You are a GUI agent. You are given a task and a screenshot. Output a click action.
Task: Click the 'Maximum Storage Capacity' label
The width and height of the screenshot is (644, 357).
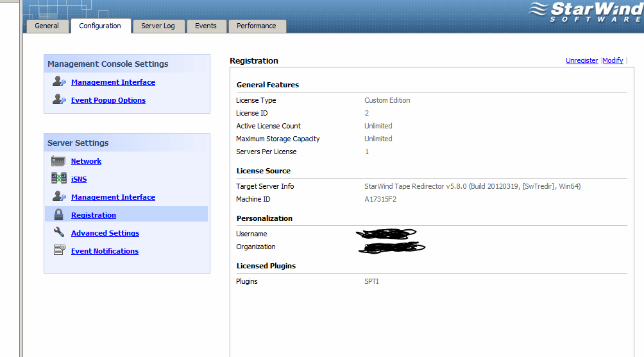[x=278, y=139]
